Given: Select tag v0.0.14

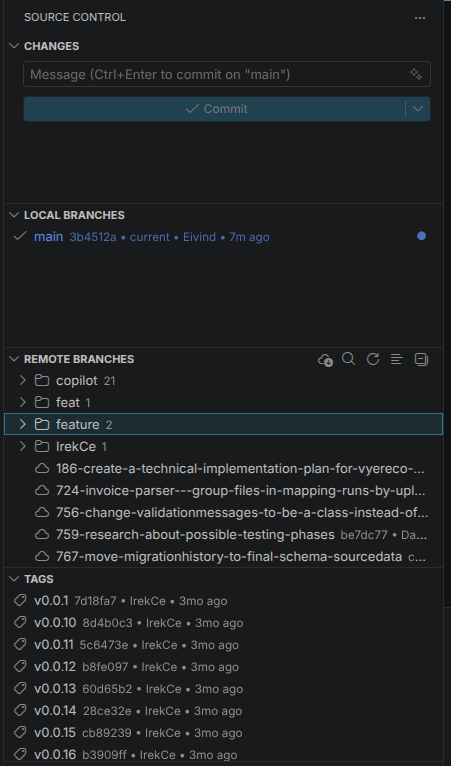Looking at the screenshot, I should tap(223, 711).
